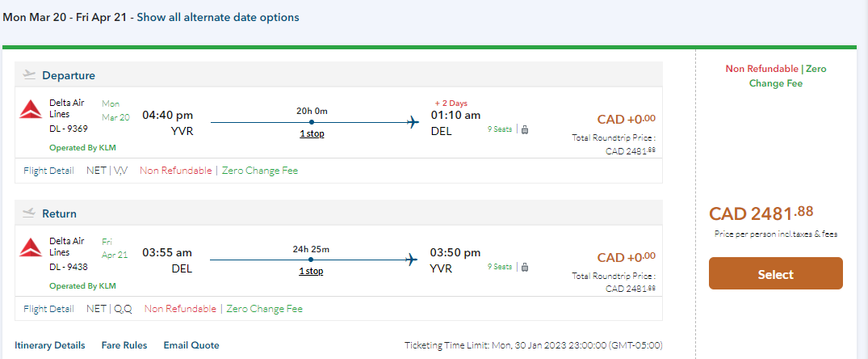The image size is (868, 359).
Task: Click baggage icon on return flight
Action: (524, 267)
